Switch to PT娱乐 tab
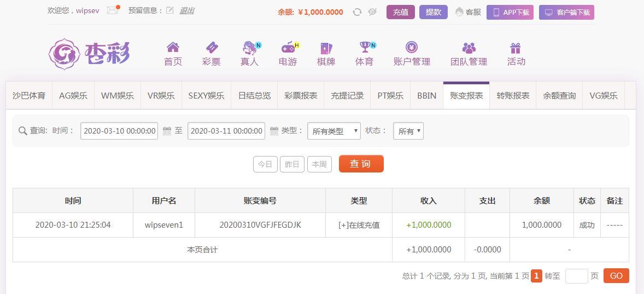This screenshot has width=644, height=294. point(390,96)
